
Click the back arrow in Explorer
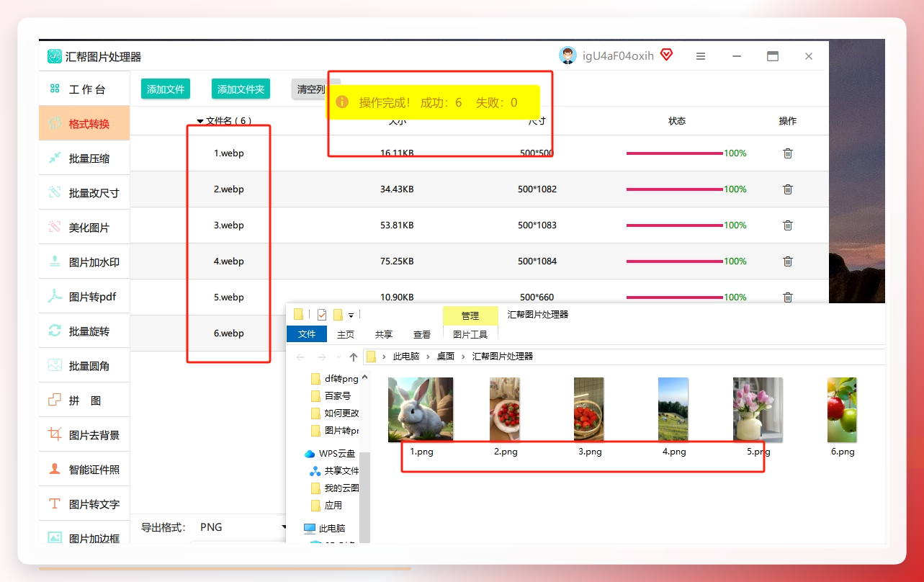(300, 357)
